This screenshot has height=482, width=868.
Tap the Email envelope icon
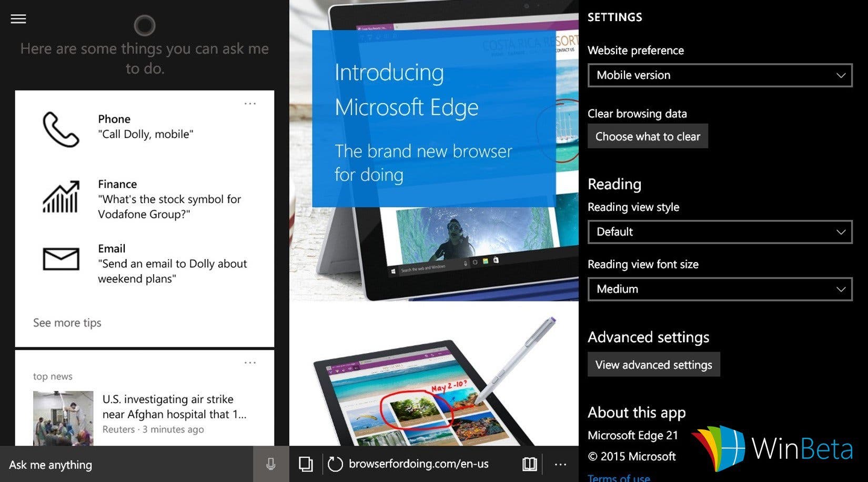click(61, 259)
